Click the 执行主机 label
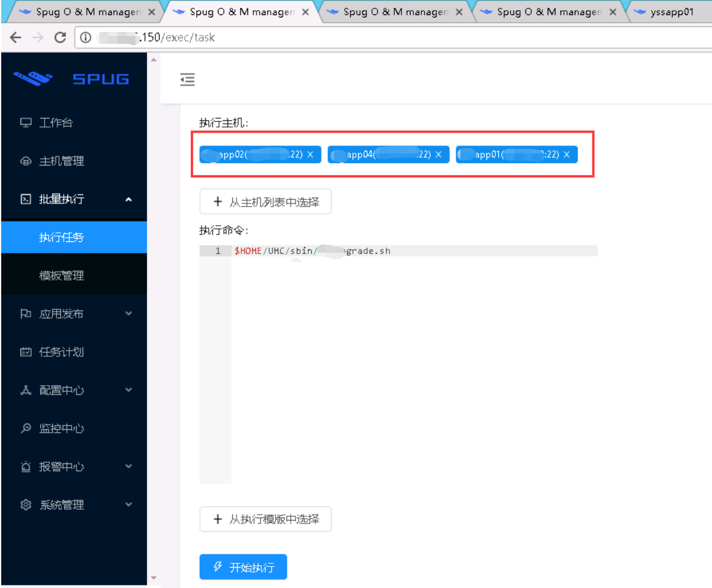Viewport: 712px width, 588px height. click(224, 123)
